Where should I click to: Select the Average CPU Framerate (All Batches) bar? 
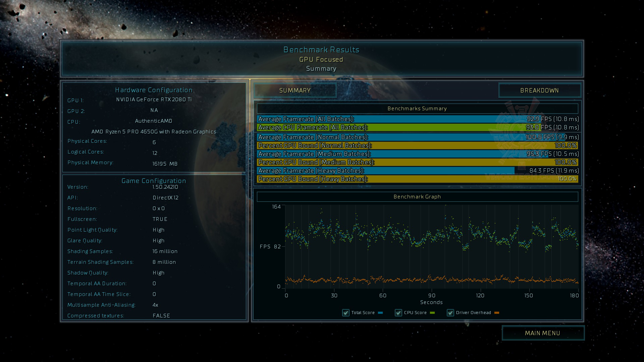point(417,127)
